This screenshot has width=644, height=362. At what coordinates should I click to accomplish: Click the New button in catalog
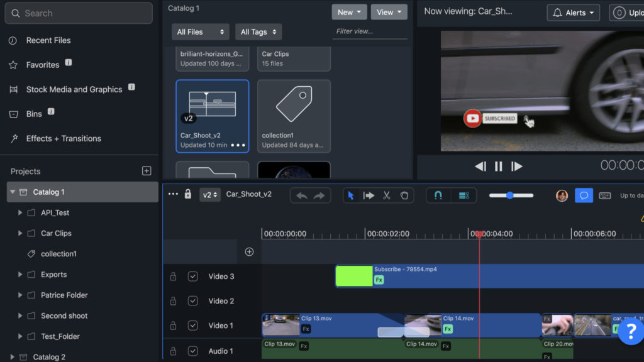click(x=349, y=12)
